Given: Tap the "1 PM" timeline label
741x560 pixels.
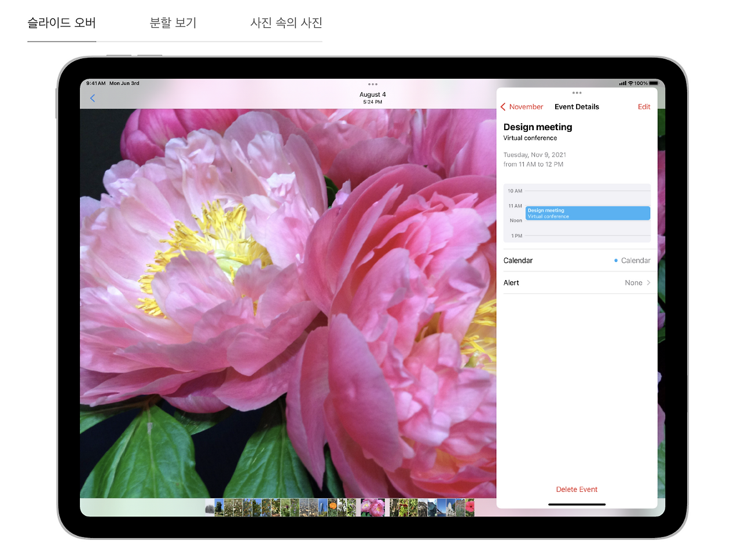Looking at the screenshot, I should coord(517,236).
